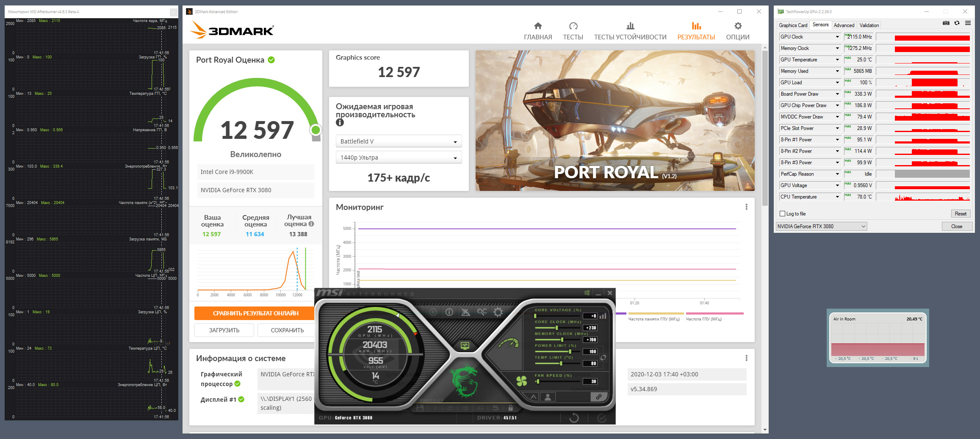This screenshot has height=439, width=980.
Task: Click the Port Royal benchmark thumbnail image
Action: [615, 121]
